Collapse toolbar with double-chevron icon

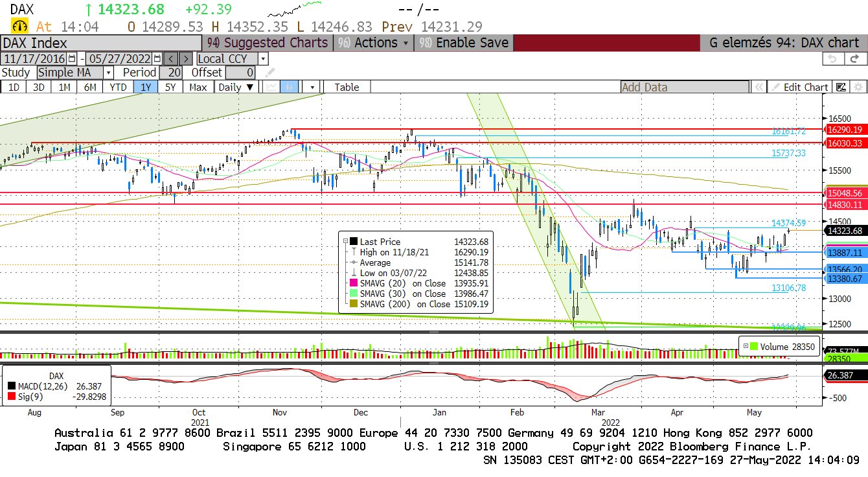click(x=759, y=87)
